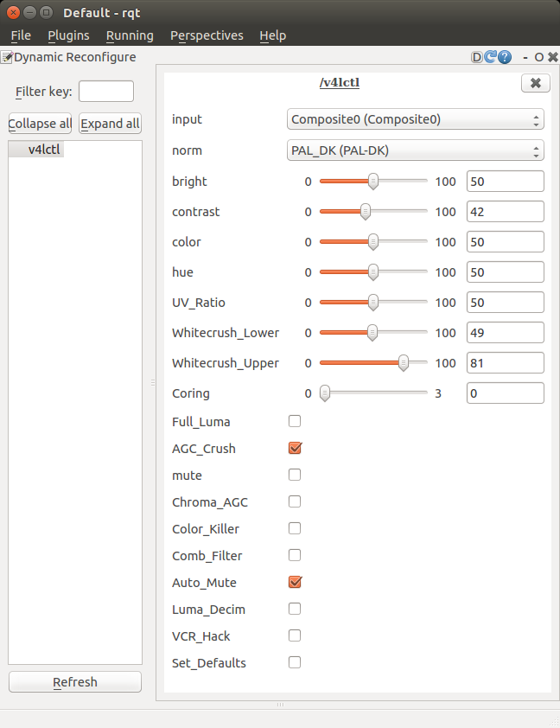Viewport: 560px width, 728px height.
Task: Enable the Full_Luma checkbox
Action: coord(295,421)
